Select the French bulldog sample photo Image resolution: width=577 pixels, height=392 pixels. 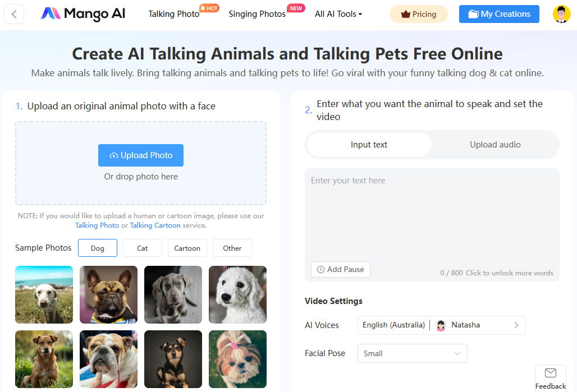pos(108,294)
